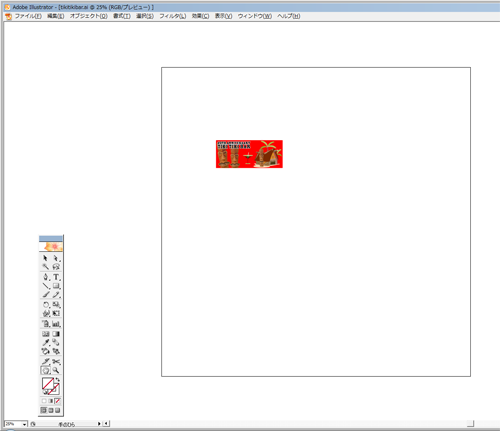Select the Direct Selection tool

56,258
